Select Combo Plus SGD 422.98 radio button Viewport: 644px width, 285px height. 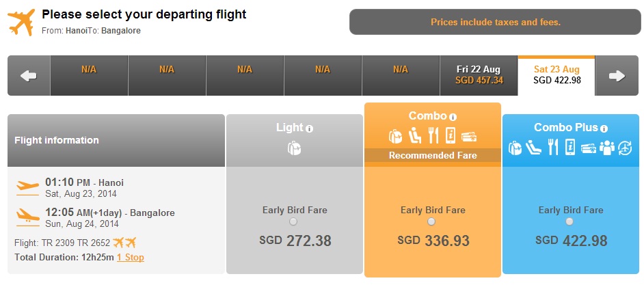click(x=569, y=222)
